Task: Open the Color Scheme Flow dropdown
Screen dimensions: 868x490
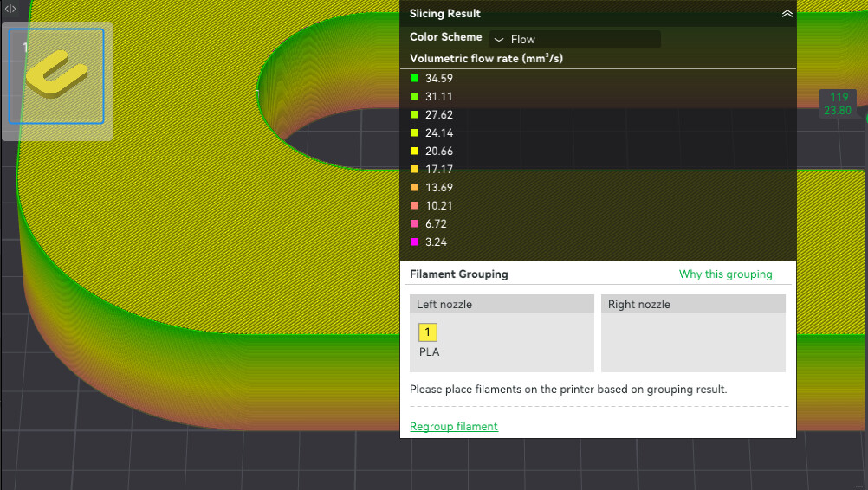Action: point(574,39)
